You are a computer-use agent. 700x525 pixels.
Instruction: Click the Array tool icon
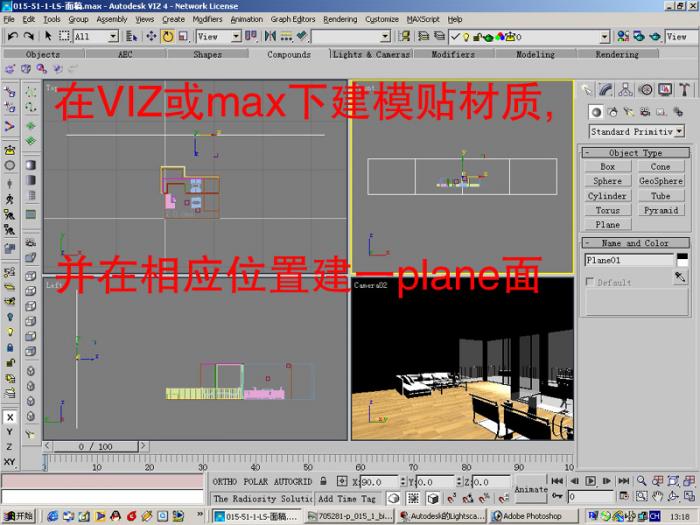click(x=286, y=36)
